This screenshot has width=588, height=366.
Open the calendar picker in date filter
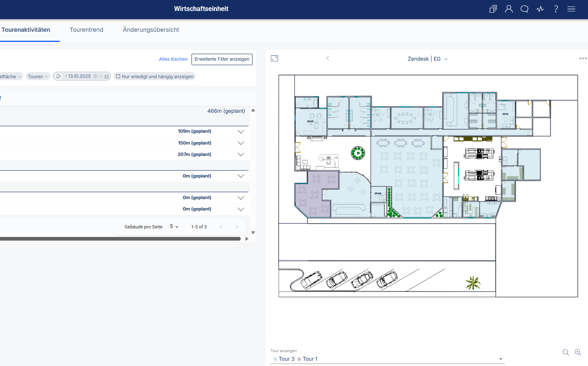pyautogui.click(x=107, y=77)
